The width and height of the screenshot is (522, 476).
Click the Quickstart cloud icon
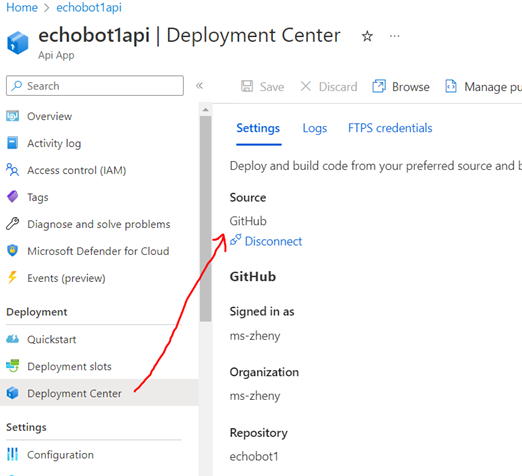tap(13, 339)
